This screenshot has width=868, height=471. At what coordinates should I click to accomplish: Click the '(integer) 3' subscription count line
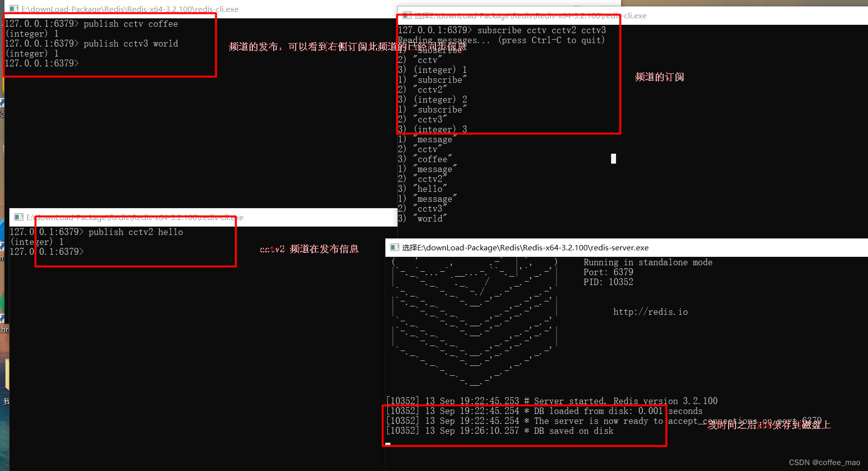433,129
